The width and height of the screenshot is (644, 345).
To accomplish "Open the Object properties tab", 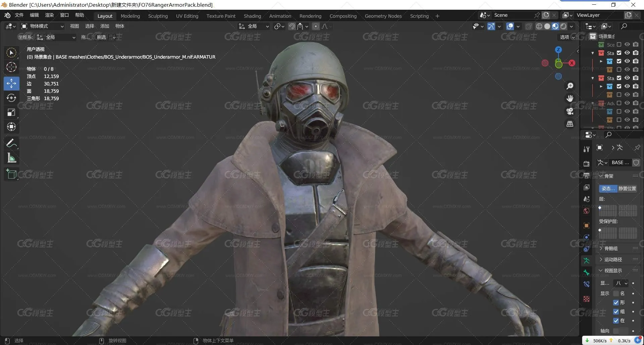I will tap(586, 226).
